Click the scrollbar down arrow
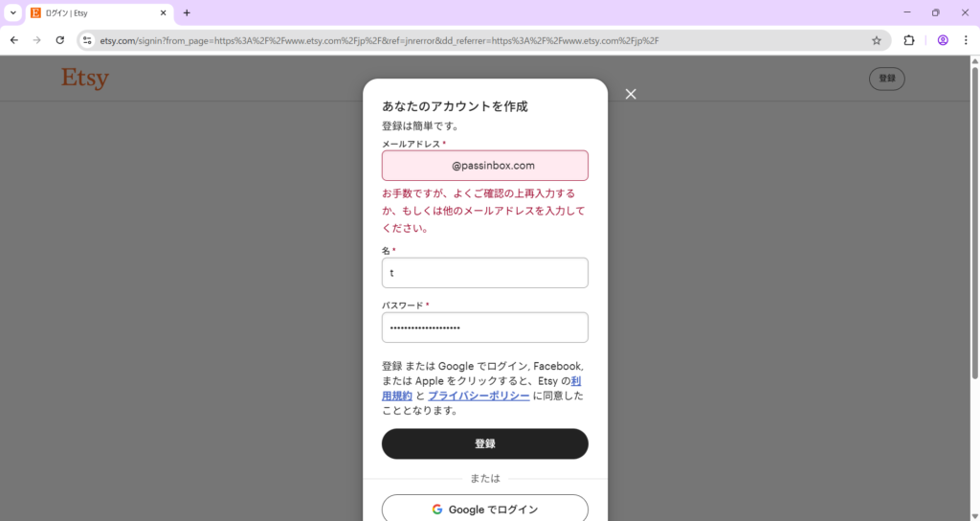 (x=974, y=515)
